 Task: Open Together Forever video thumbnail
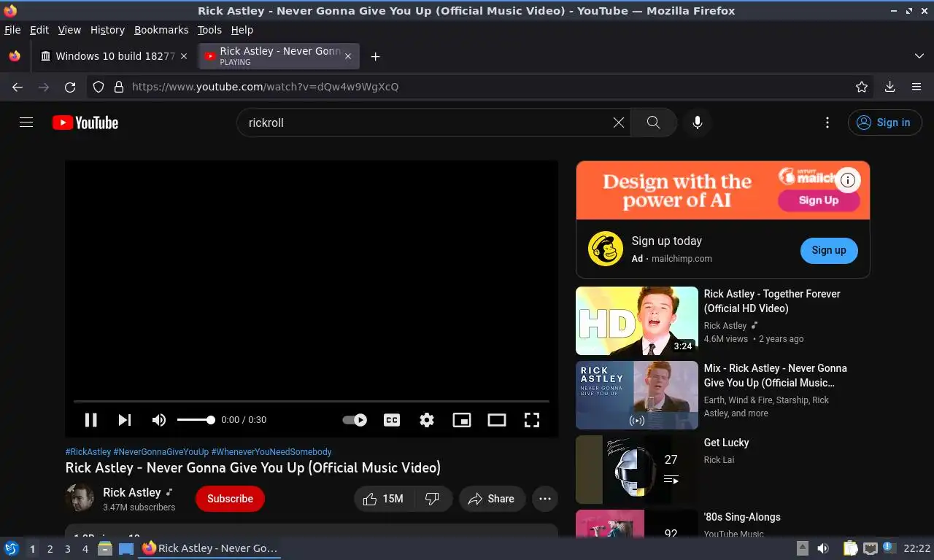[637, 321]
